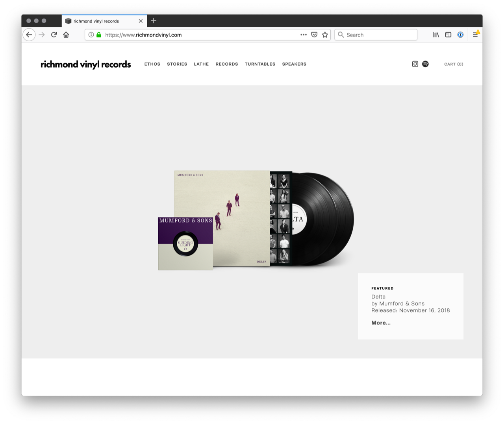The image size is (504, 424).
Task: Open the STORIES navigation item
Action: click(177, 64)
